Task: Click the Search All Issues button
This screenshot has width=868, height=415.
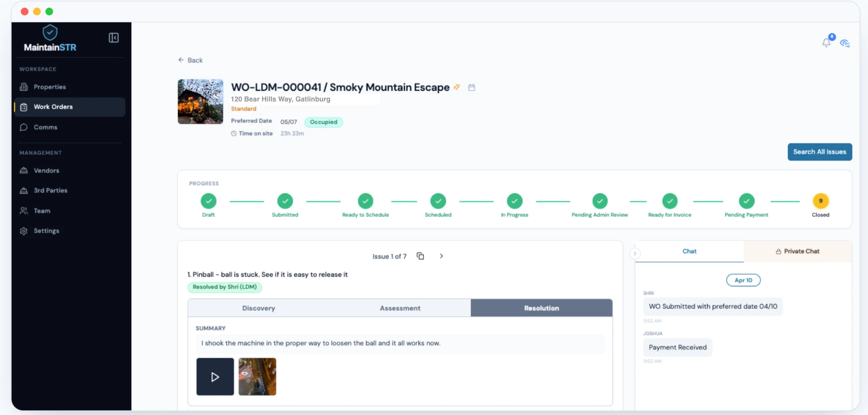Action: pos(820,152)
